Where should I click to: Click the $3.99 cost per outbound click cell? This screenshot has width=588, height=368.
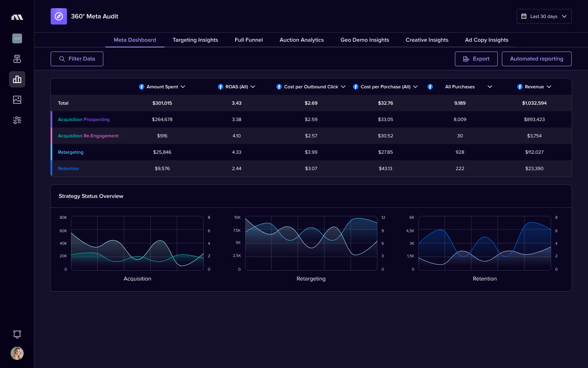click(x=311, y=152)
